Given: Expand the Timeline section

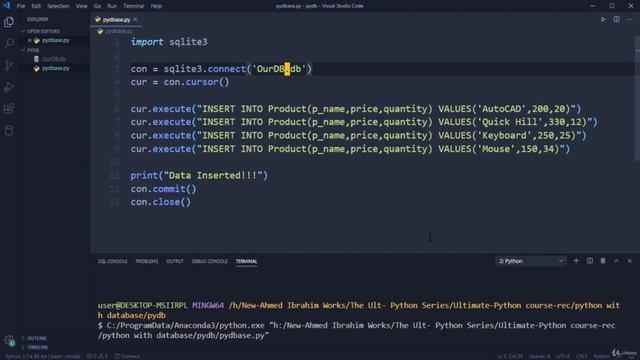Looking at the screenshot, I should point(35,347).
